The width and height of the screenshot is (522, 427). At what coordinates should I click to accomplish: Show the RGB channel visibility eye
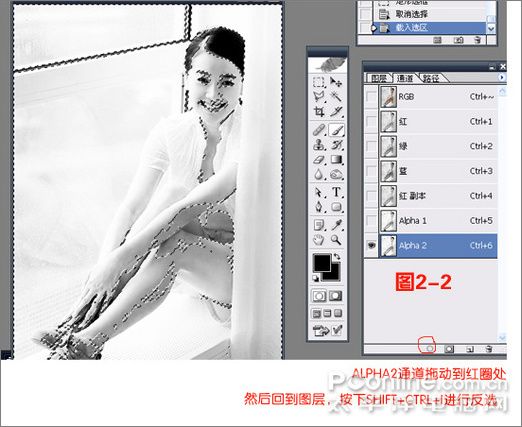click(x=371, y=97)
